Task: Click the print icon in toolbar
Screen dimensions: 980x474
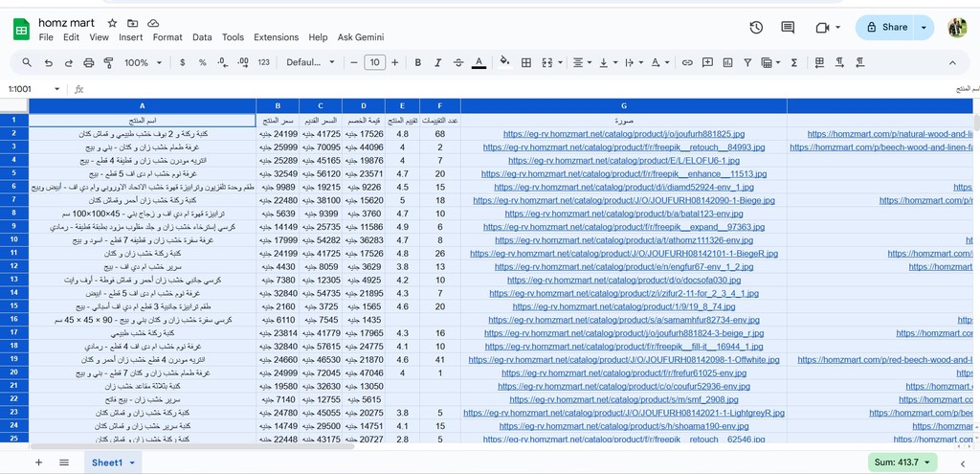Action: [88, 62]
